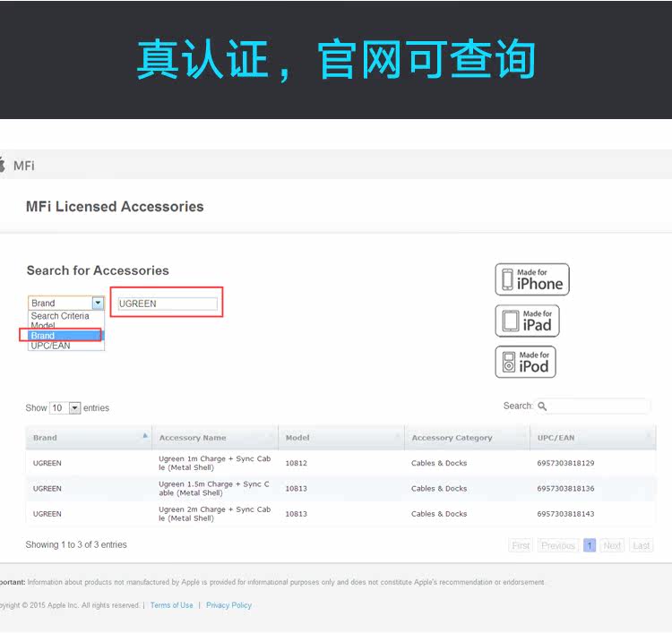The height and width of the screenshot is (633, 672).
Task: Click model number 10812
Action: 297,463
